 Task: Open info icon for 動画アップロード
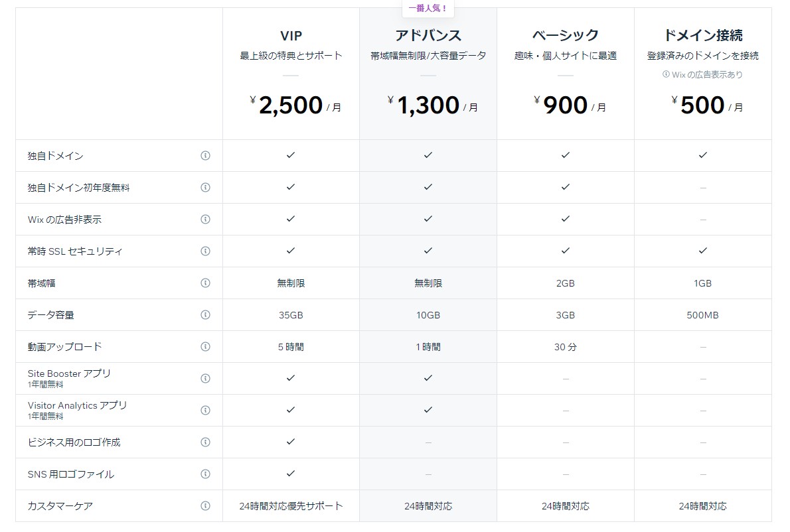205,347
